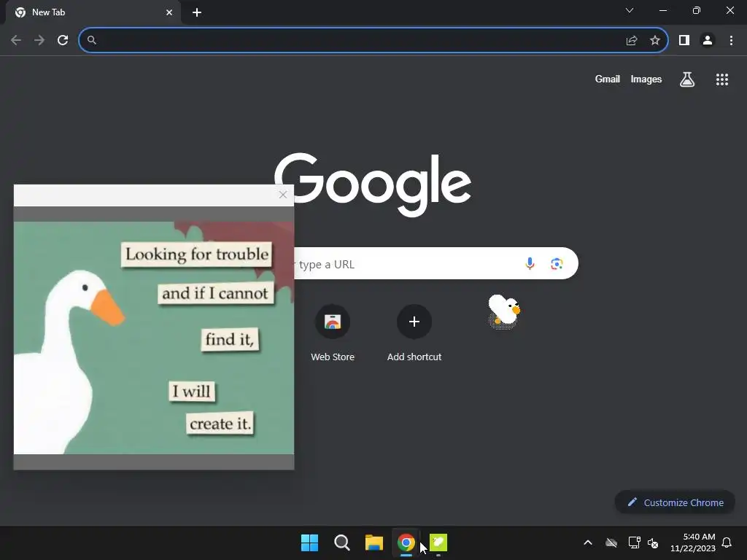Open the Chrome side panel
The height and width of the screenshot is (560, 747).
click(684, 41)
